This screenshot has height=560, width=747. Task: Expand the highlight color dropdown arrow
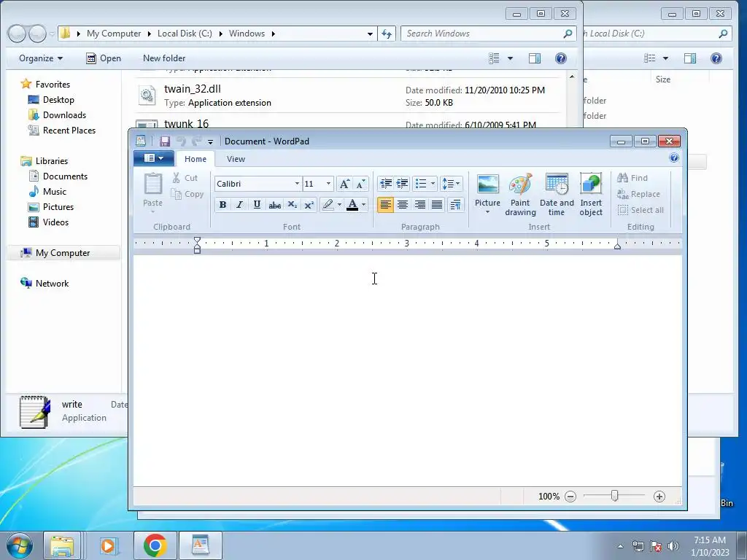(x=339, y=205)
